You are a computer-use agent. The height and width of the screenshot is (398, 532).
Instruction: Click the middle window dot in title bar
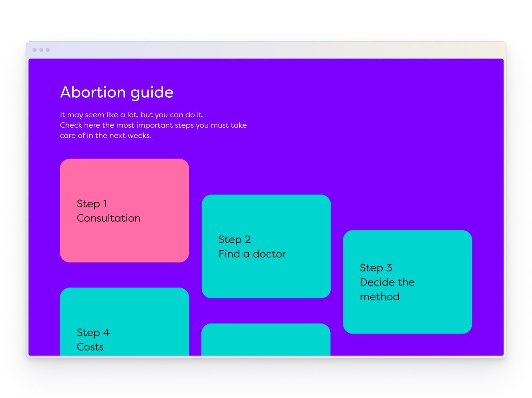click(x=41, y=50)
